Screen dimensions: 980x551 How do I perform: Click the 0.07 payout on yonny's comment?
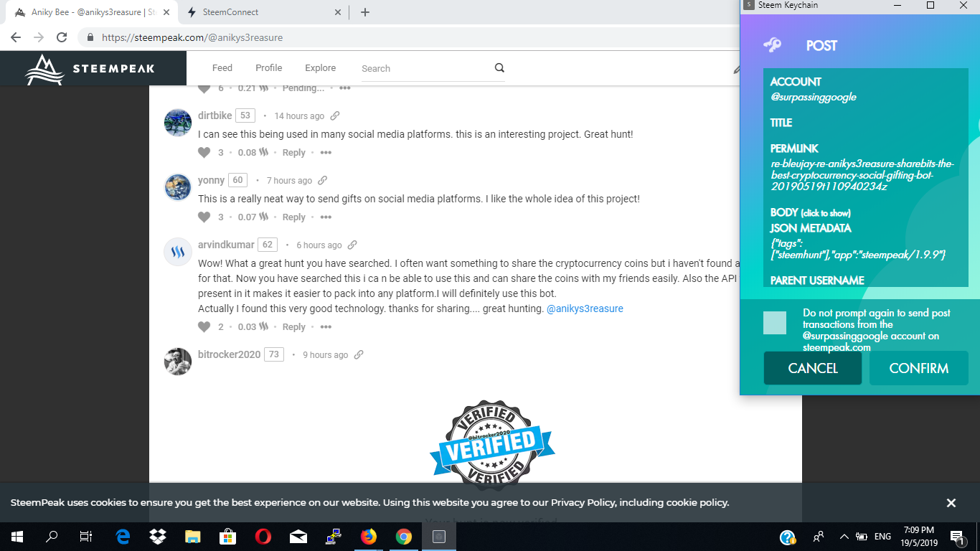click(253, 217)
